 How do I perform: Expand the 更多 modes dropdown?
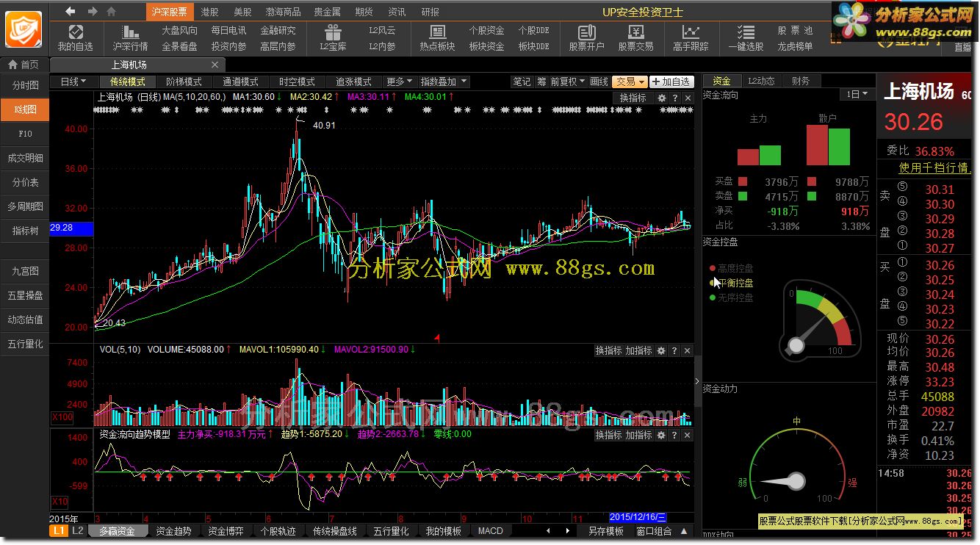click(x=400, y=82)
